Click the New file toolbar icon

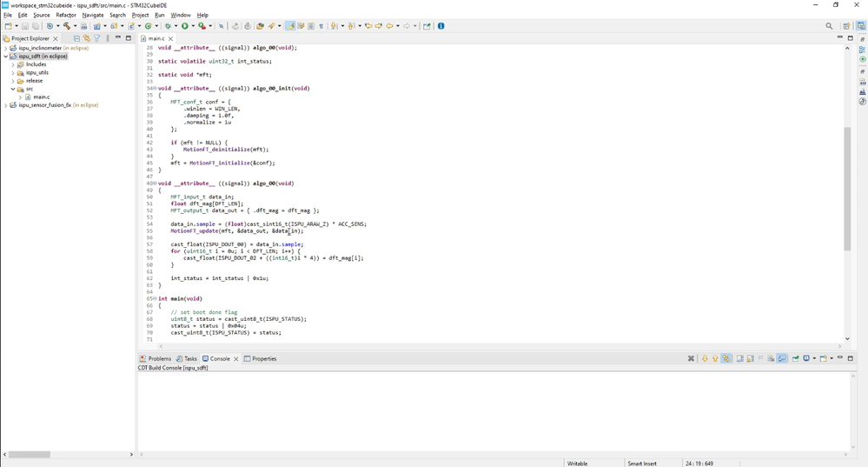(9, 26)
